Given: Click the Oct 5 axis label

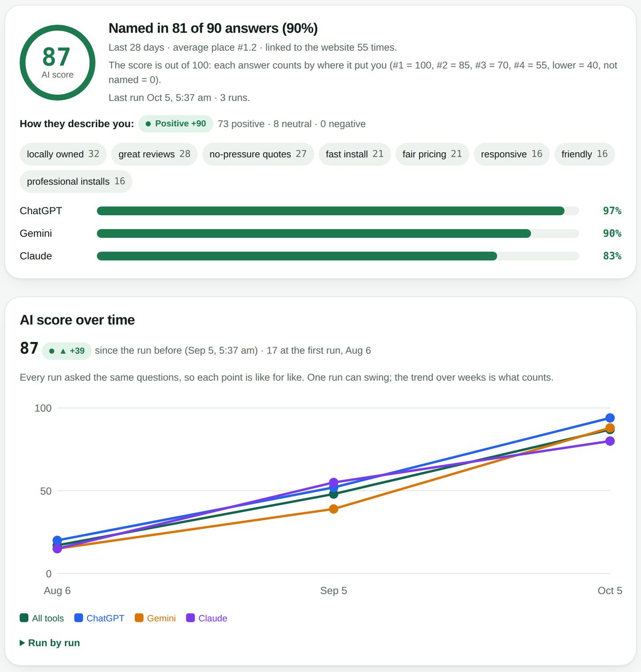Looking at the screenshot, I should (x=610, y=591).
